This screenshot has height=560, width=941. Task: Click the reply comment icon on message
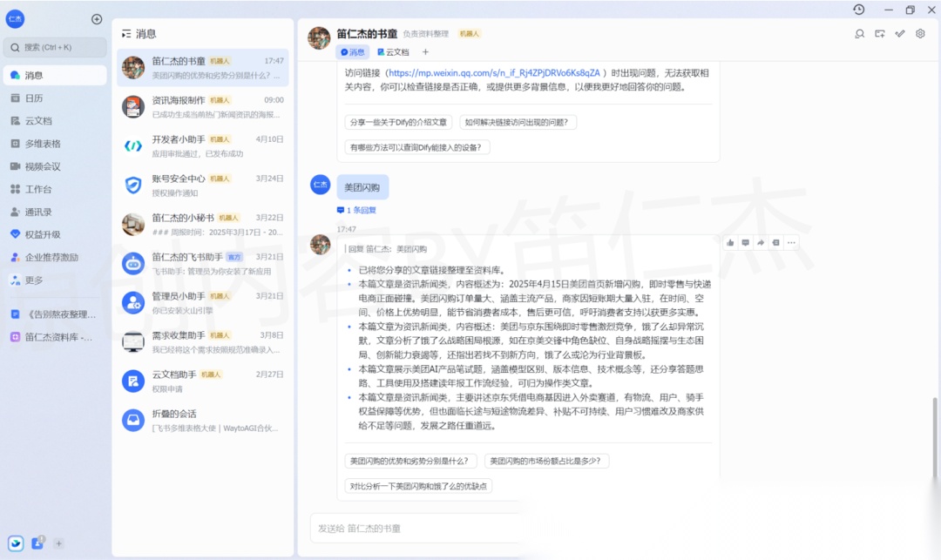pos(745,243)
